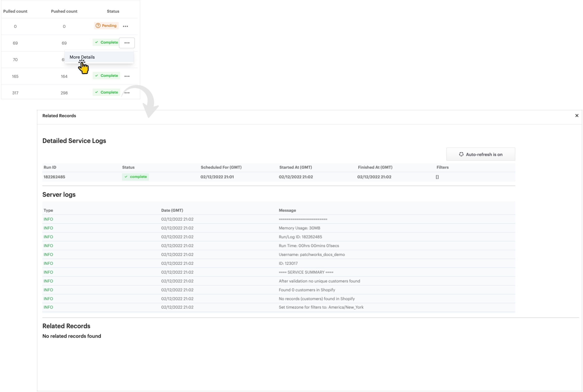The image size is (583, 392).
Task: Click the ellipsis button on the 69 count row
Action: tap(127, 43)
